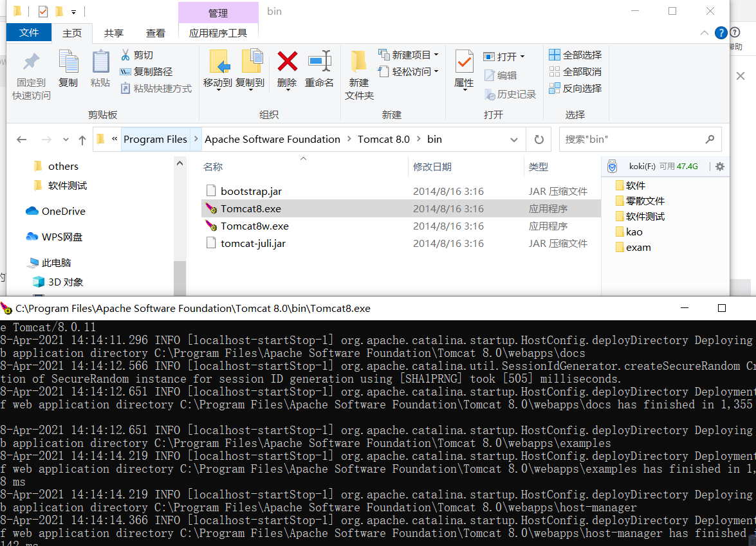Click the Cut (剪切) scissors icon
This screenshot has height=546, width=756.
pyautogui.click(x=125, y=55)
